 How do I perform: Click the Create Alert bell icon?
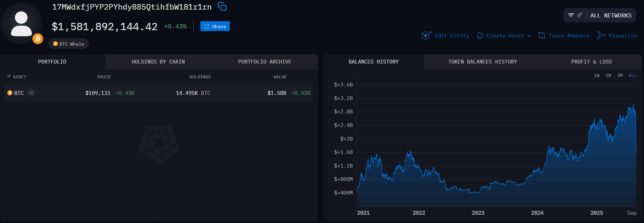coord(480,35)
